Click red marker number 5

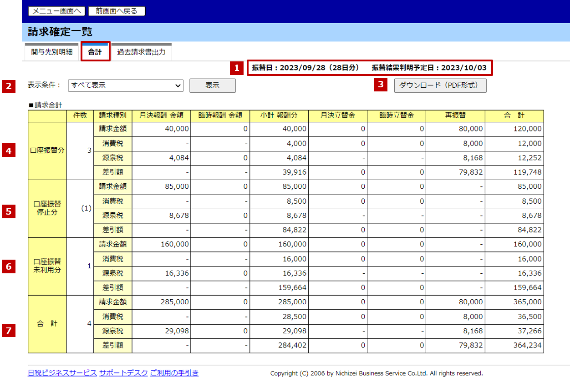click(9, 211)
